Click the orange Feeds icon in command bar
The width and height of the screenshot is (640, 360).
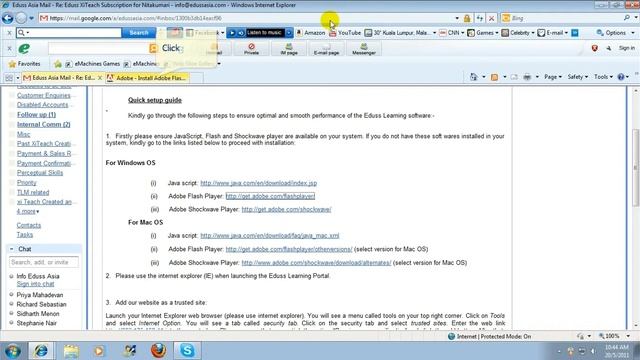coord(494,77)
